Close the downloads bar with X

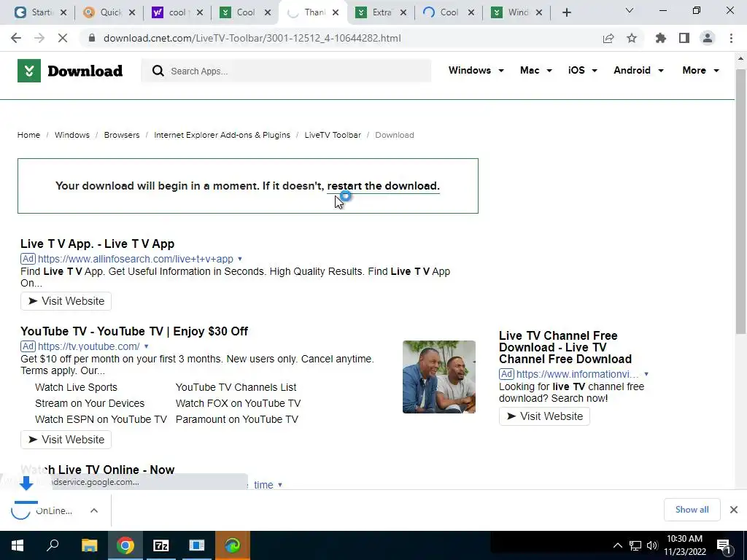click(734, 510)
